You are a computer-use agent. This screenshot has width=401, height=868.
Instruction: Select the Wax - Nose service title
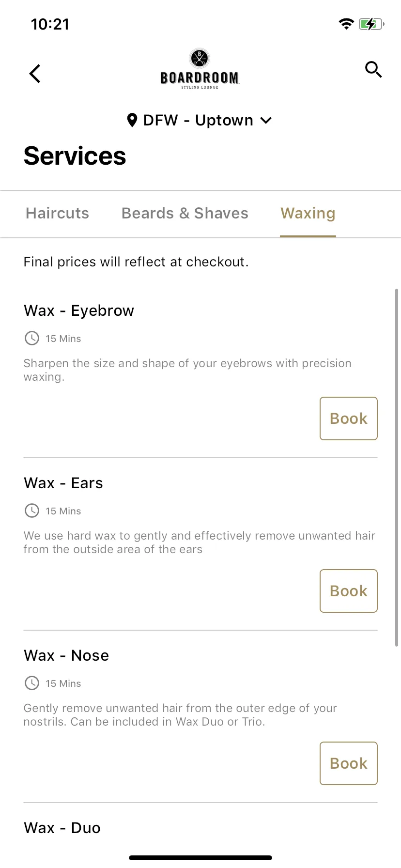(x=66, y=655)
